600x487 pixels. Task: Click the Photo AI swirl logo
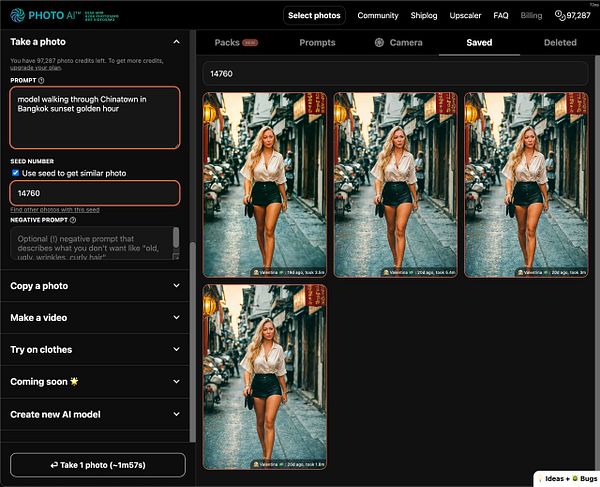point(17,15)
